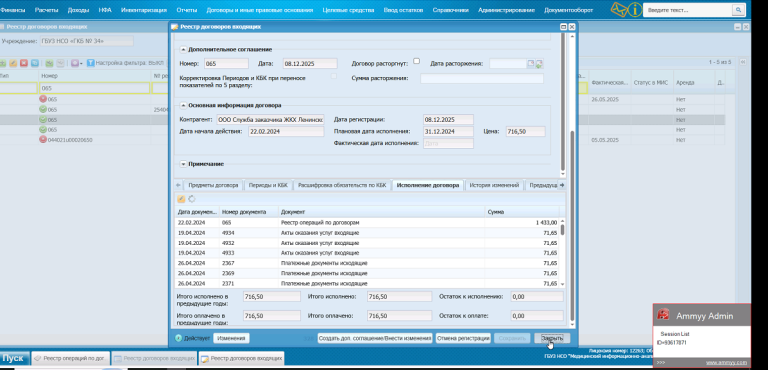
Task: Click the Контрагент input field
Action: pos(270,120)
